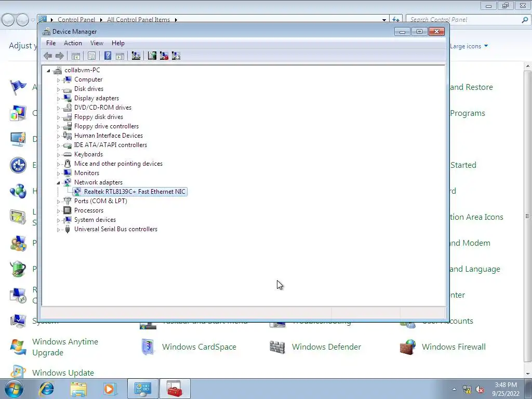Open the Help menu in Device Manager
The width and height of the screenshot is (532, 399).
click(x=118, y=43)
